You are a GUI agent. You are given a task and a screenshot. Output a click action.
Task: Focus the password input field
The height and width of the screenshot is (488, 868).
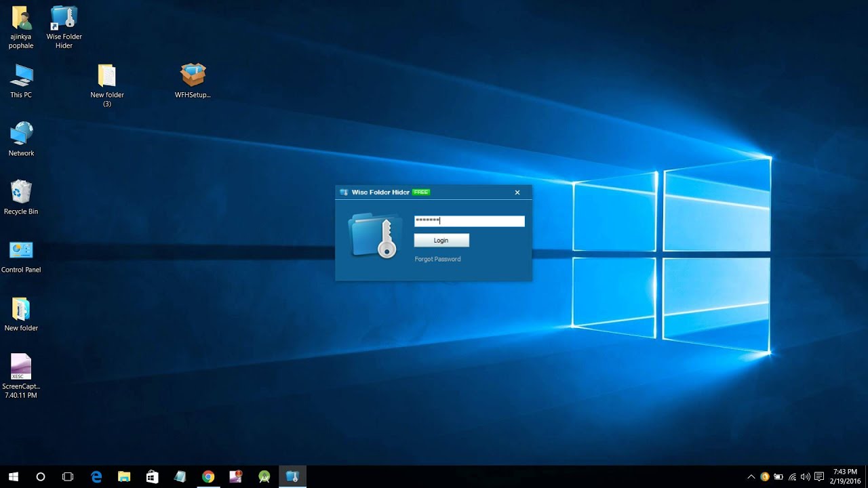[469, 221]
